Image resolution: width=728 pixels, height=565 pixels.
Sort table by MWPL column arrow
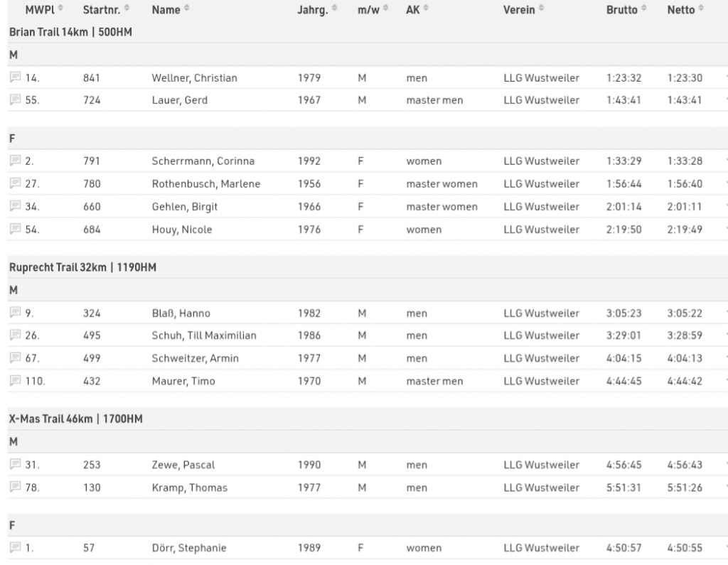[60, 9]
